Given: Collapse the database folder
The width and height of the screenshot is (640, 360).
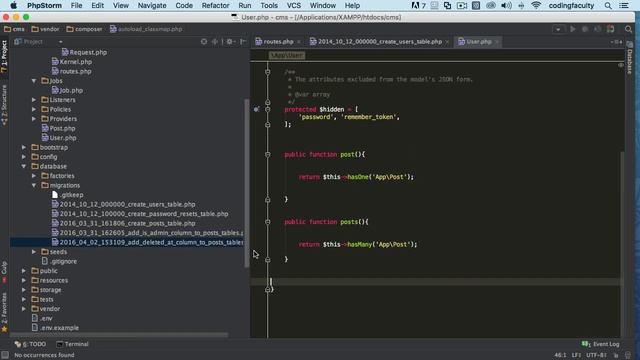Looking at the screenshot, I should click(24, 166).
